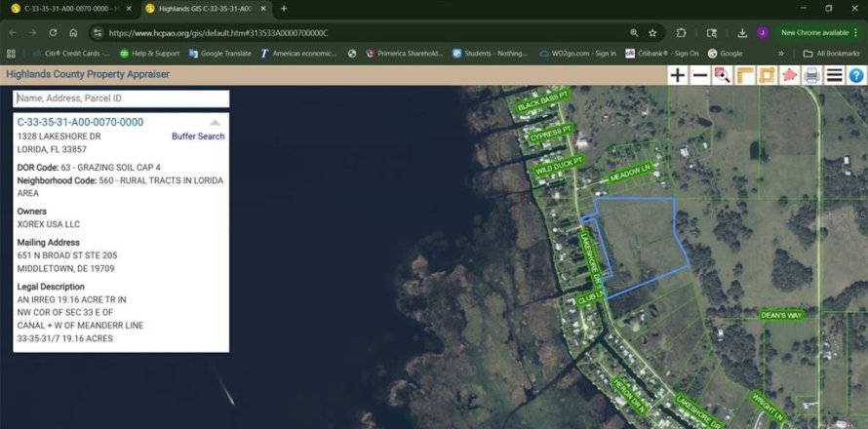Click the WILD DUCK PT street label

(558, 166)
